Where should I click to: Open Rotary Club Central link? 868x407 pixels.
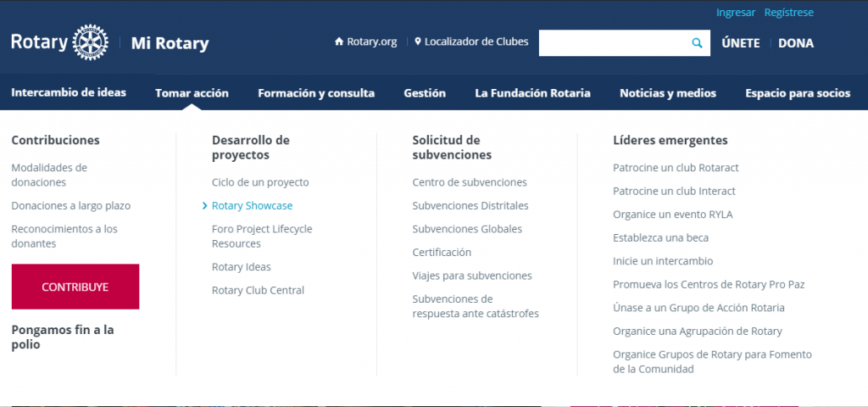pyautogui.click(x=258, y=290)
